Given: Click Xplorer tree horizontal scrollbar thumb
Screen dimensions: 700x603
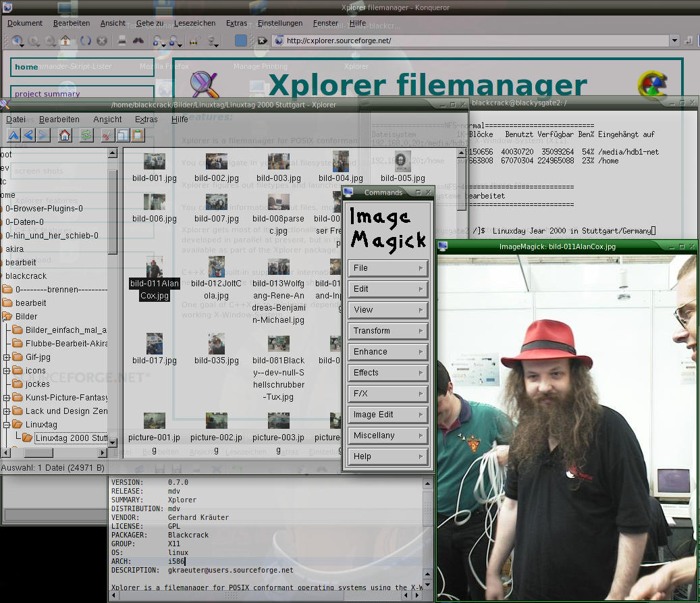Looking at the screenshot, I should 38,453.
